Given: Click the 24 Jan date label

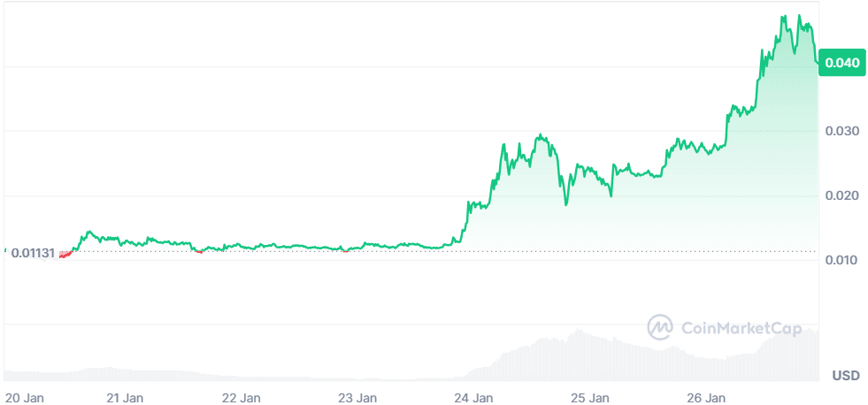Looking at the screenshot, I should coord(475,397).
